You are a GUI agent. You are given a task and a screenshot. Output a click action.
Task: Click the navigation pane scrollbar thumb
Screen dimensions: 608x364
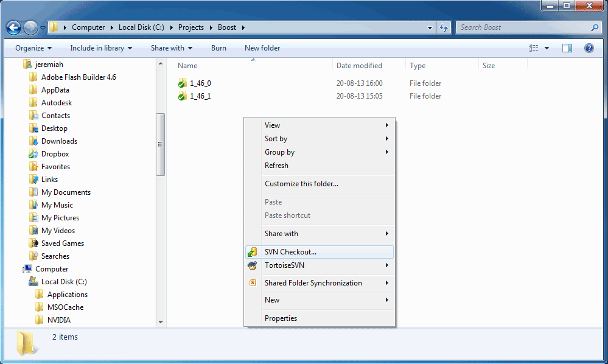161,145
